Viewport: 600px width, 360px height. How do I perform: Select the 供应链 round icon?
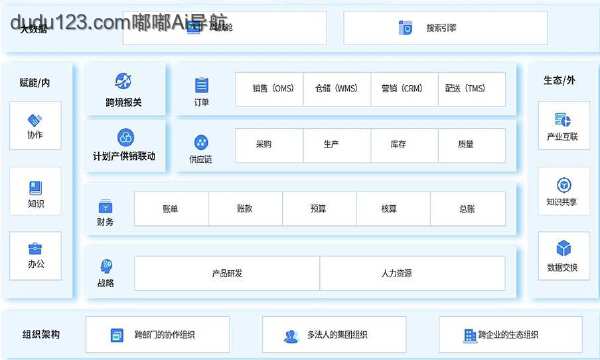[201, 142]
